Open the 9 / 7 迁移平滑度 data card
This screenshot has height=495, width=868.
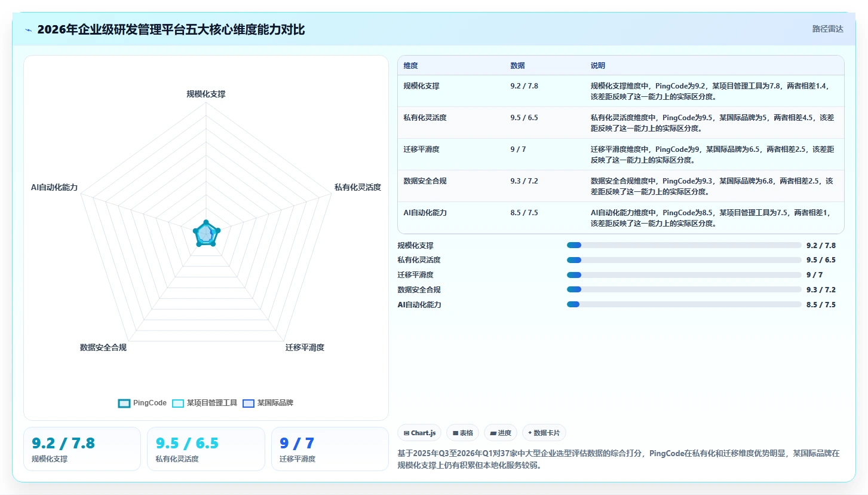[x=330, y=449]
